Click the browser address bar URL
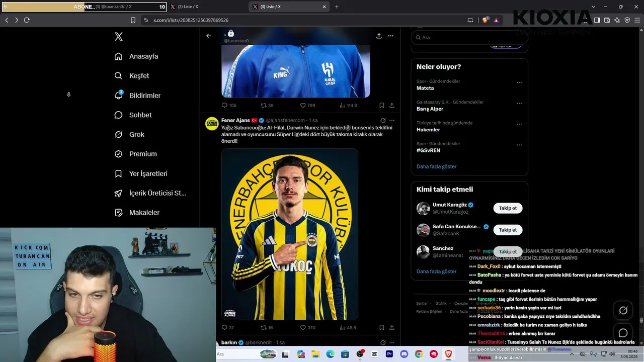Screen dimensions: 644x362 pyautogui.click(x=191, y=20)
